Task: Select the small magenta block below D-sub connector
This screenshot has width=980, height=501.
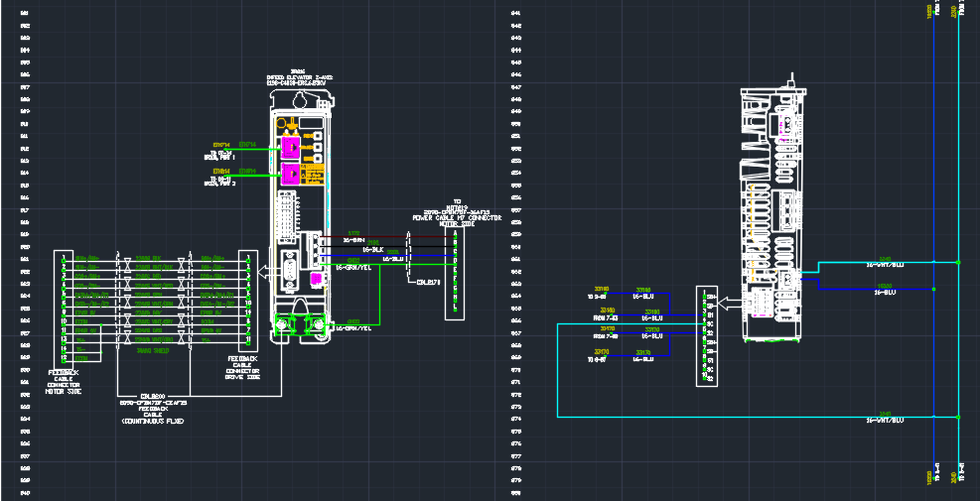Action: tap(317, 279)
